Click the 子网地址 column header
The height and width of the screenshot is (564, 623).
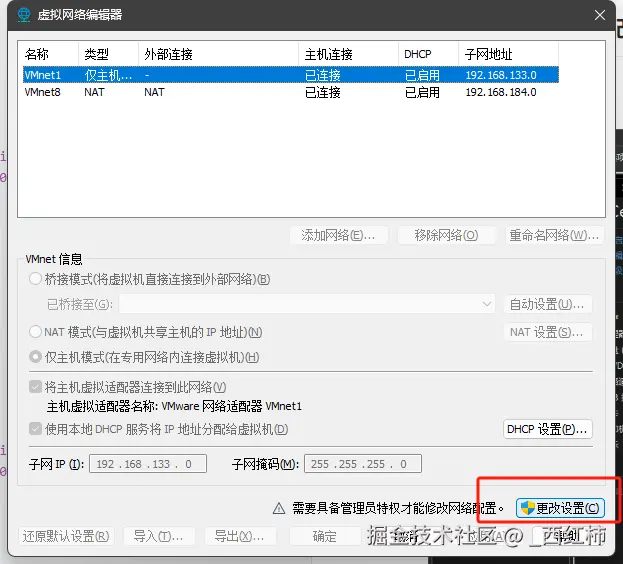[x=509, y=54]
